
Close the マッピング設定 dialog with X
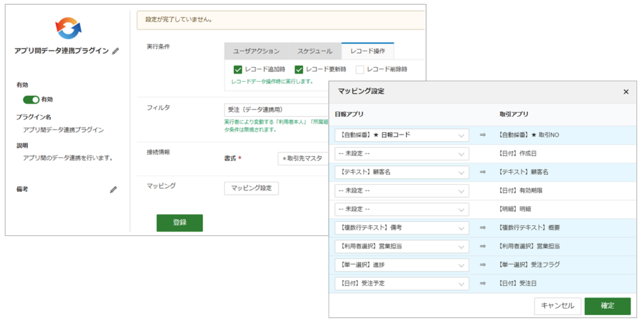(626, 92)
